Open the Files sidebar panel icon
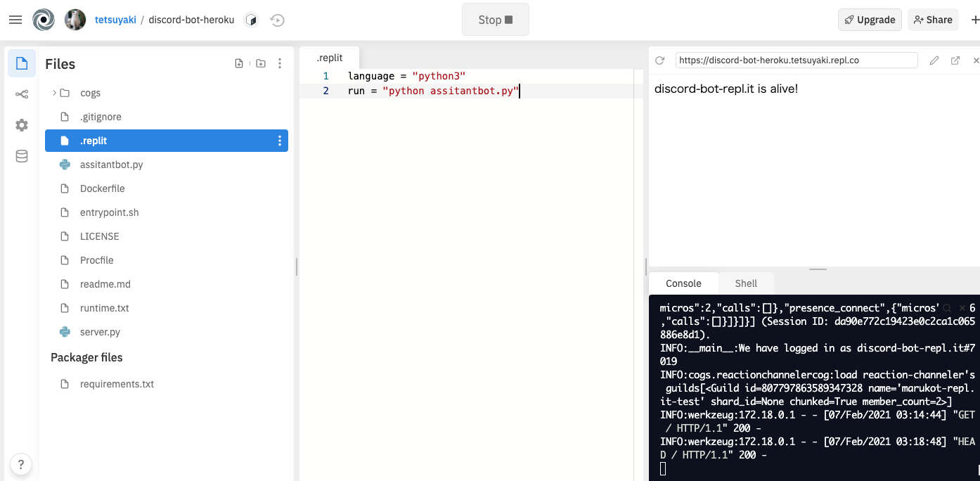Image resolution: width=980 pixels, height=481 pixels. (22, 64)
